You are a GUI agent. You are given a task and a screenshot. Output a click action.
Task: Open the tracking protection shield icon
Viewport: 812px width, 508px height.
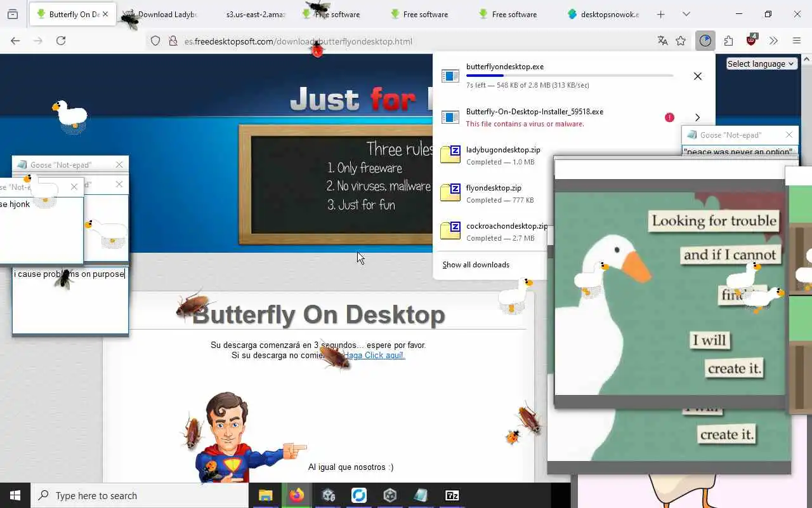click(155, 41)
